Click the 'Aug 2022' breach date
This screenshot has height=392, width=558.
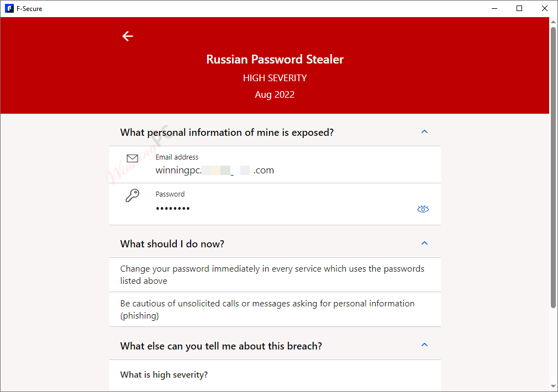point(275,94)
